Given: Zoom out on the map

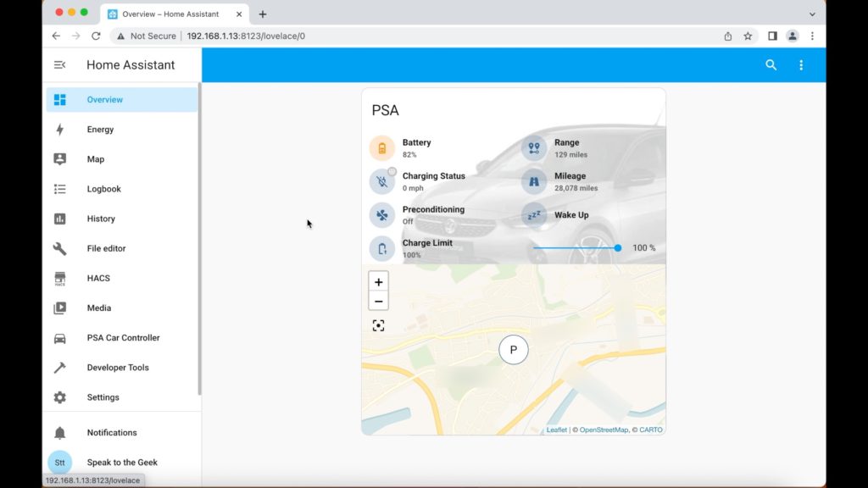Looking at the screenshot, I should pos(379,302).
